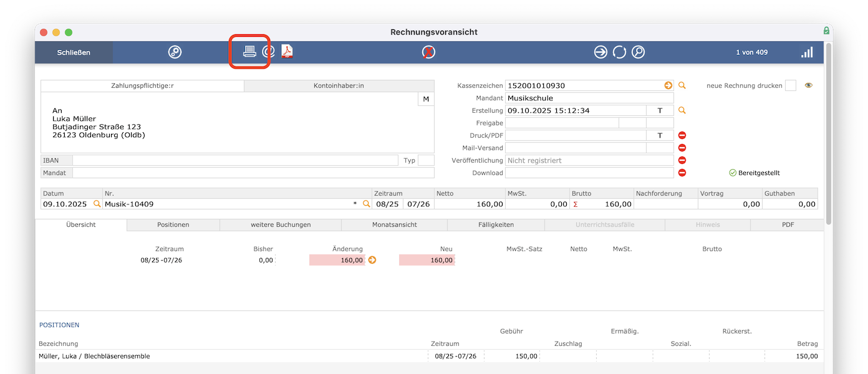
Task: Click the printer icon in the toolbar
Action: tap(249, 52)
